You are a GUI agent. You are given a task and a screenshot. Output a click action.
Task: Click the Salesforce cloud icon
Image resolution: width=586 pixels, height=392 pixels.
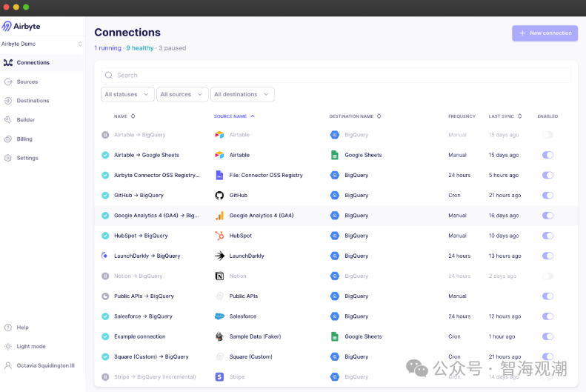click(219, 316)
